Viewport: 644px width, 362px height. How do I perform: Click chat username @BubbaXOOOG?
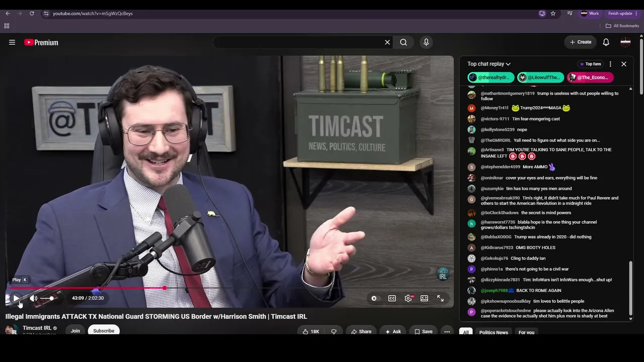[496, 237]
